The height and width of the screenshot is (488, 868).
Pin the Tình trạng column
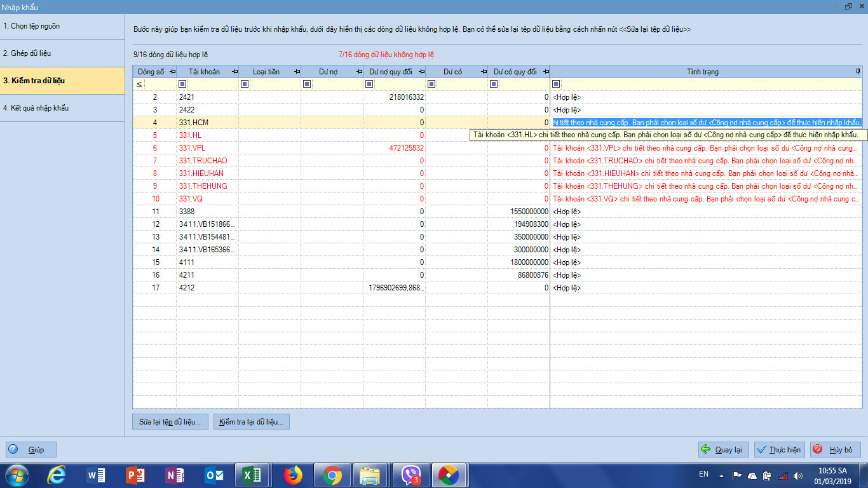pos(858,71)
